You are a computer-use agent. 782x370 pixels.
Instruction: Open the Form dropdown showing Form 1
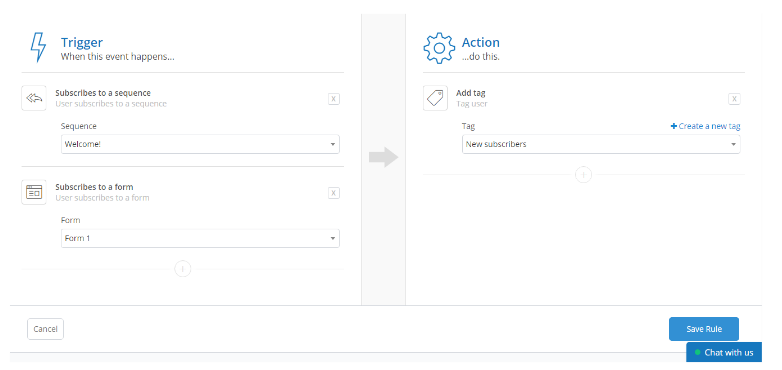pyautogui.click(x=200, y=238)
